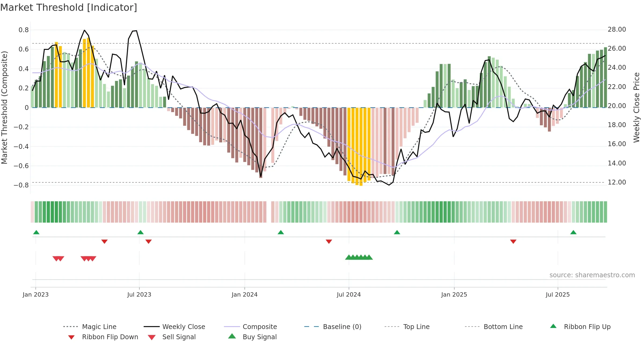The height and width of the screenshot is (362, 644).
Task: Click the chart title Market Threshold [Indicator]
Action: pyautogui.click(x=69, y=8)
